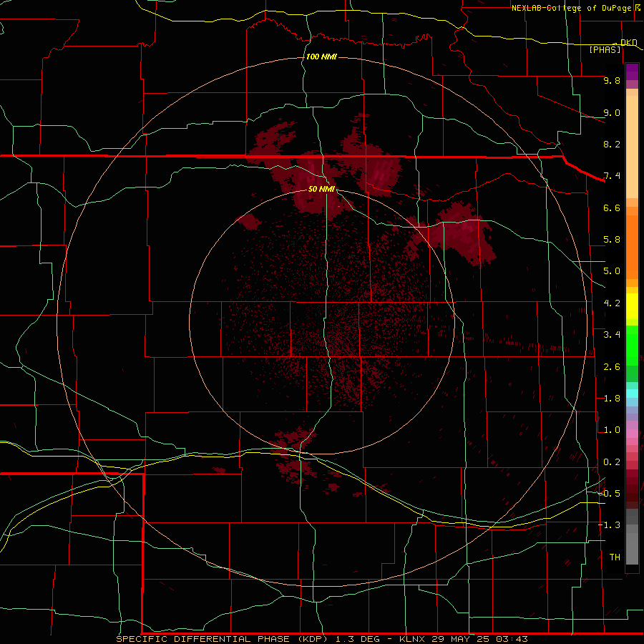Click the [PHAS] product label
This screenshot has height=644, width=644.
605,50
